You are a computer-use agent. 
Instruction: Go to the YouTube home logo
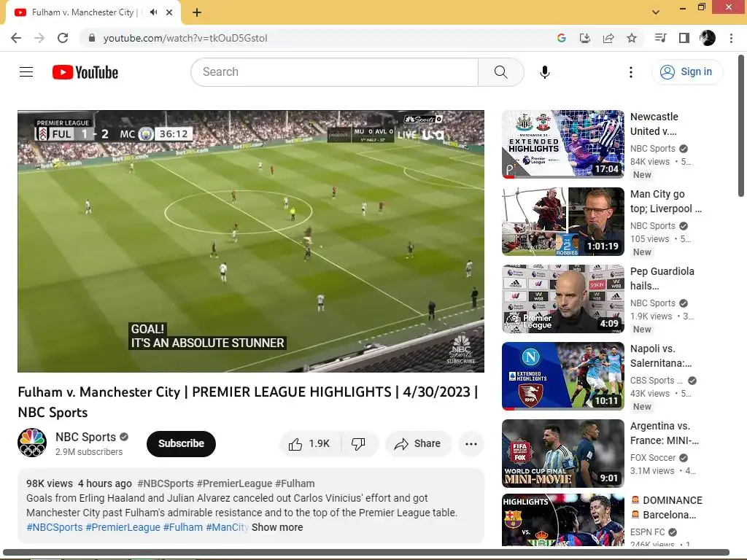click(85, 72)
